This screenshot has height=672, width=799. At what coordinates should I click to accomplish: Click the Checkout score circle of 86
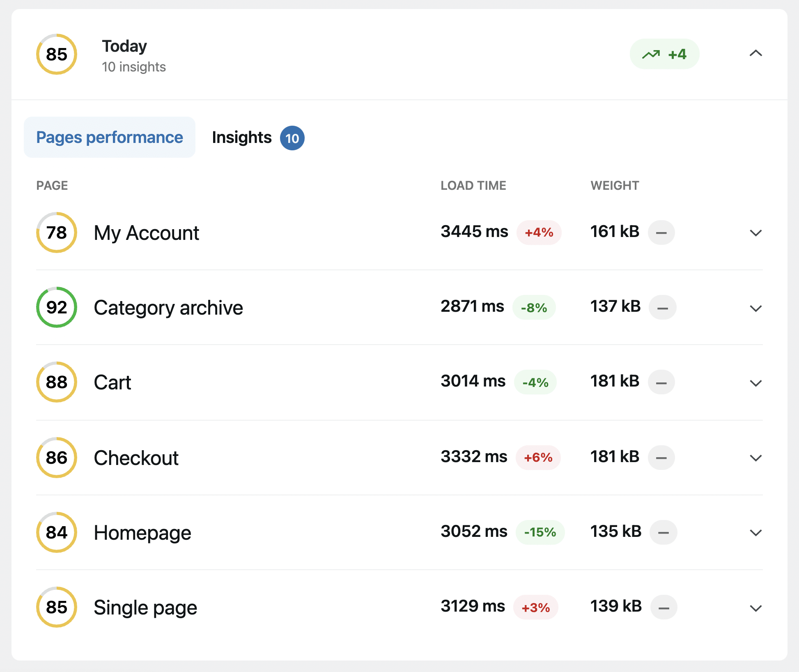click(x=56, y=457)
